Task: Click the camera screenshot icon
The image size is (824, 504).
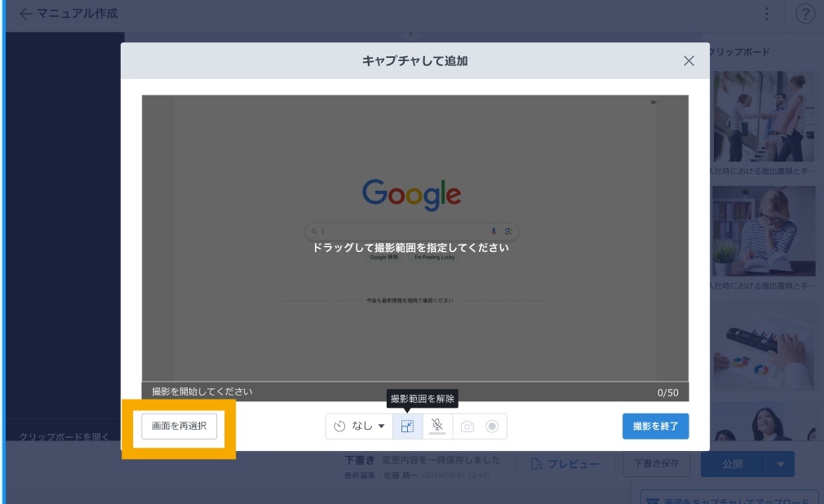Action: tap(467, 427)
